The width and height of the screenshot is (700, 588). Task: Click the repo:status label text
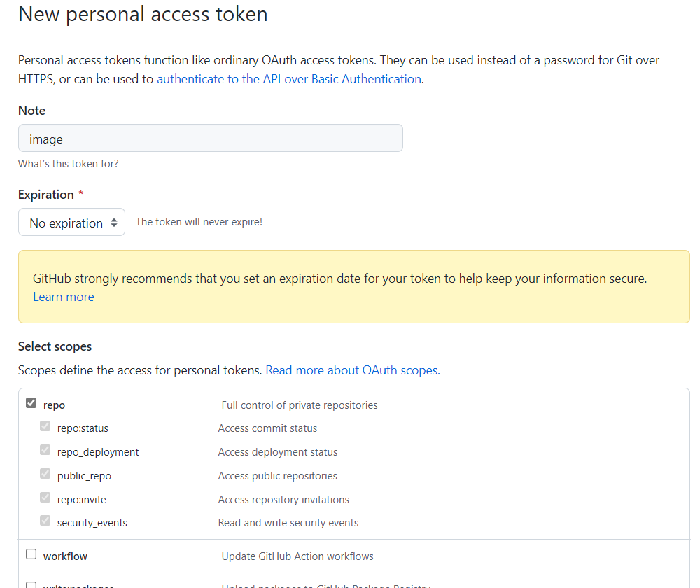(x=83, y=428)
